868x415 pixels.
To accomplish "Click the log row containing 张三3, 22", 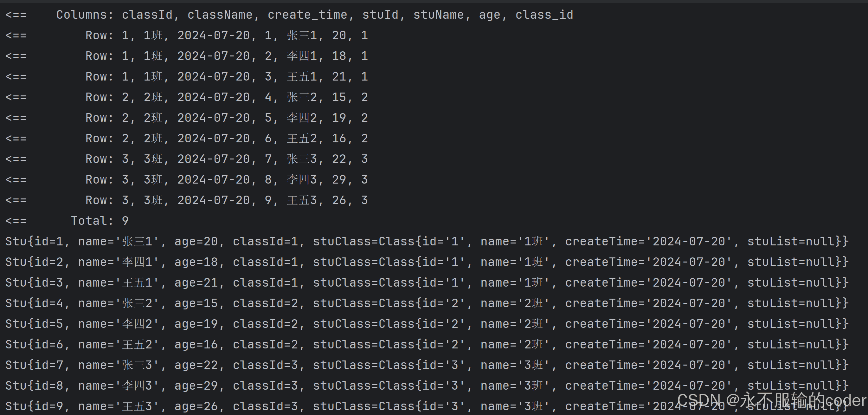I will pos(187,159).
